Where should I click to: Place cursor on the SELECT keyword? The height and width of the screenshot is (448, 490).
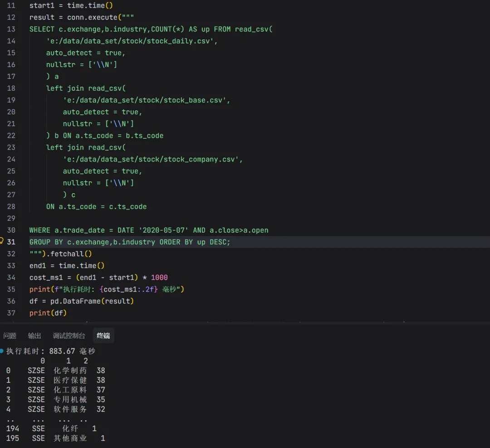pyautogui.click(x=41, y=29)
